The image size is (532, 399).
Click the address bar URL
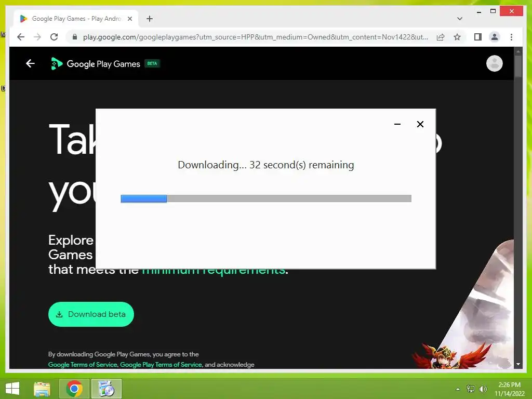(x=255, y=37)
